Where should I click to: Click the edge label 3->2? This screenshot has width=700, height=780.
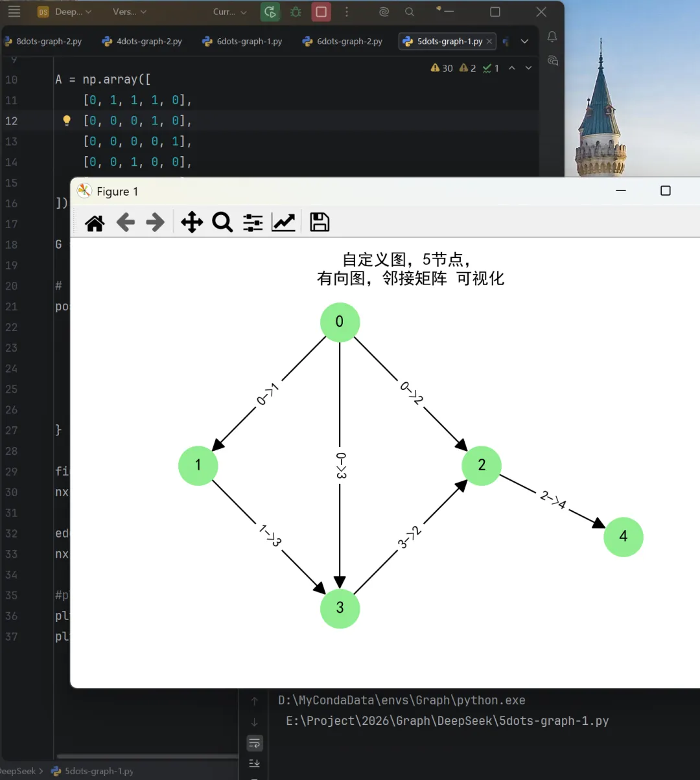point(410,538)
